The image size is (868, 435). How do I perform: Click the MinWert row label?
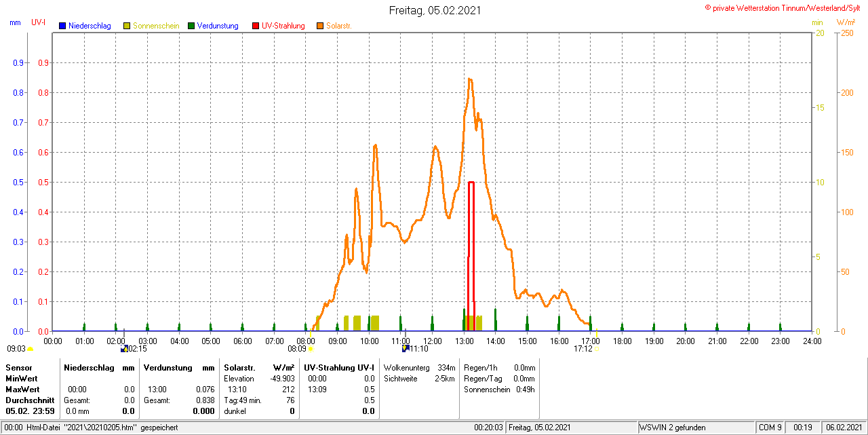[22, 379]
